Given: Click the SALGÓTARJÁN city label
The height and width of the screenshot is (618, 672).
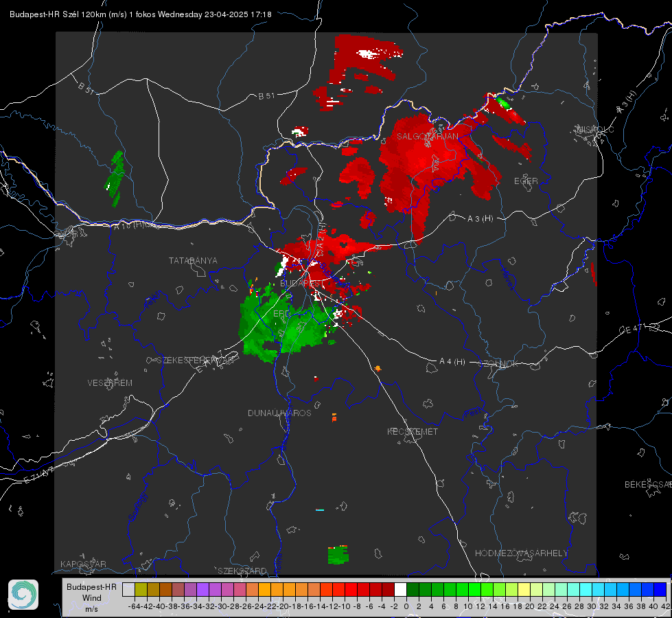Looking at the screenshot, I should [x=427, y=137].
